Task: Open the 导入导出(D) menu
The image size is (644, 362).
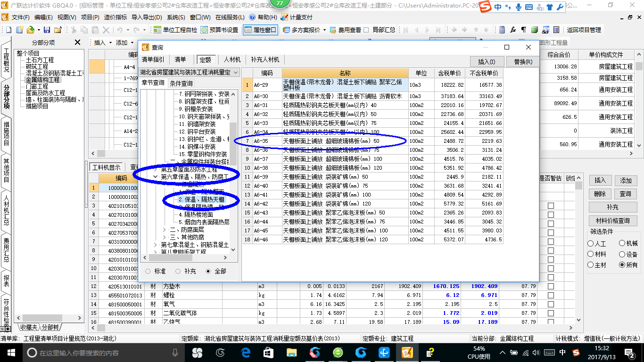Action: tap(147, 17)
